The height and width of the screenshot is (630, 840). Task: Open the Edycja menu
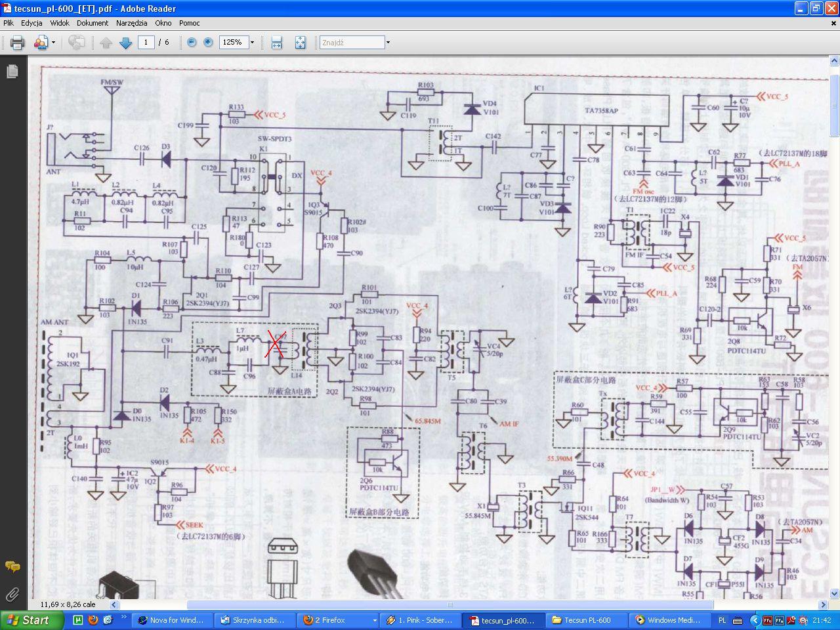point(31,23)
